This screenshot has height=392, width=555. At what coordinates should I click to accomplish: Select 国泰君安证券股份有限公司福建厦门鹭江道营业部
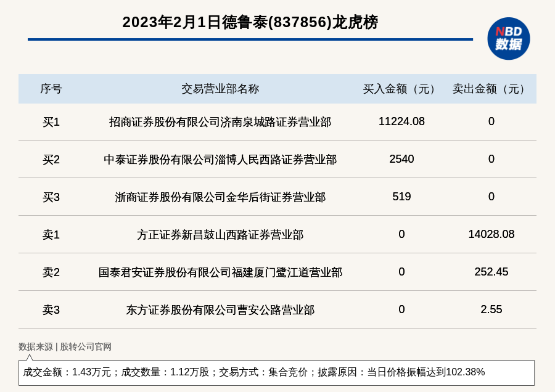coord(220,272)
